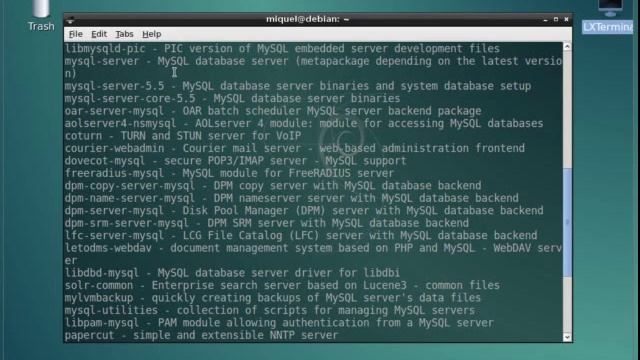Minimize the terminal window
This screenshot has height=360, width=640.
click(545, 20)
